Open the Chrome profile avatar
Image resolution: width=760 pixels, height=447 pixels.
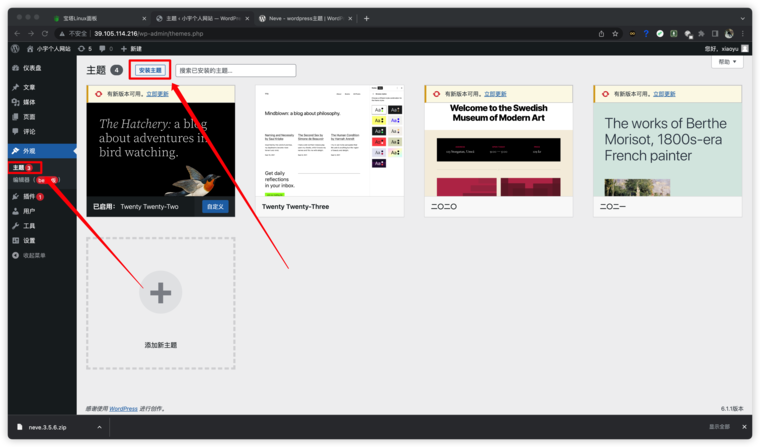(729, 33)
